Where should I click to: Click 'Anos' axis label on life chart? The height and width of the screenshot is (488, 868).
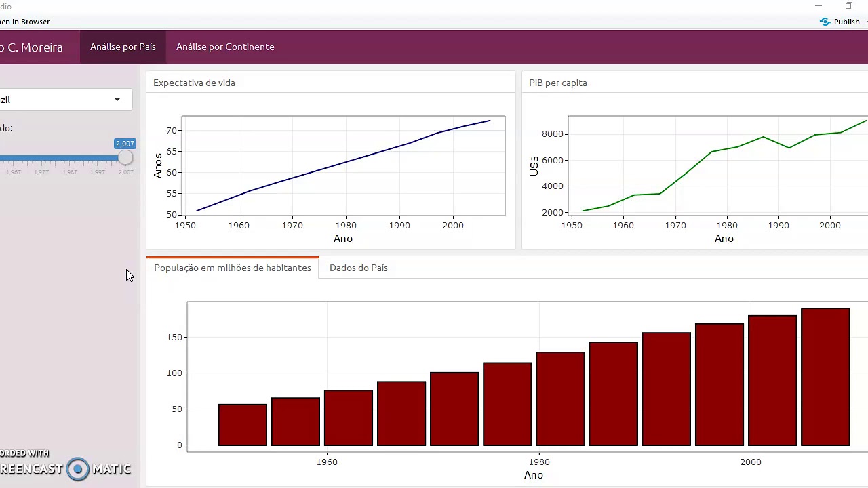[158, 165]
